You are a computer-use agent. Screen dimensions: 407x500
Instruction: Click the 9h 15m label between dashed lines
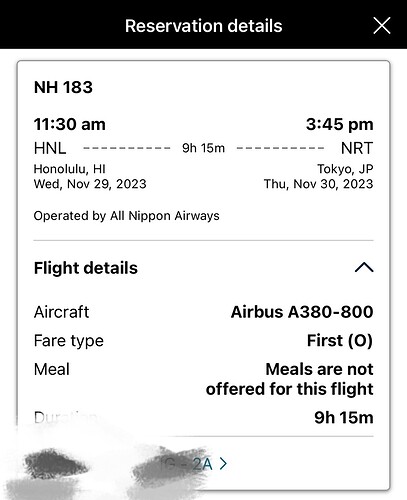(203, 148)
